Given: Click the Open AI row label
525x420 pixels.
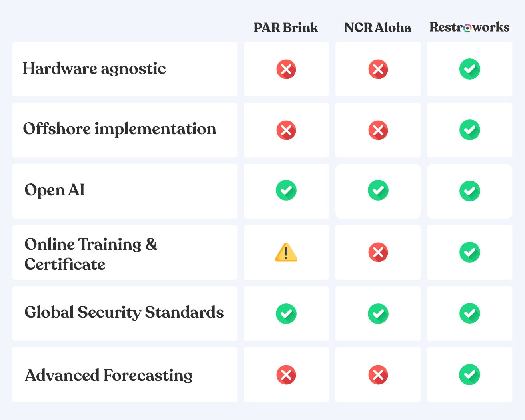Looking at the screenshot, I should tap(55, 190).
